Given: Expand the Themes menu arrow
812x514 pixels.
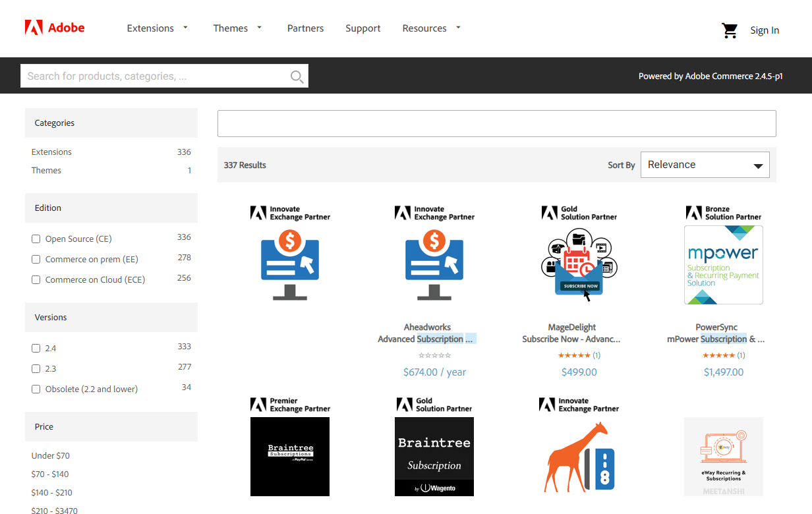Looking at the screenshot, I should (x=259, y=28).
